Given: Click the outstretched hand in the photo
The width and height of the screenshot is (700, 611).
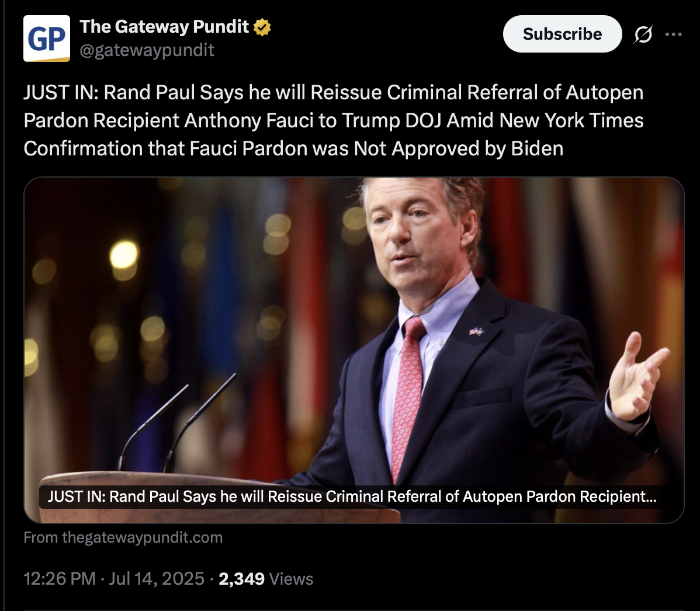Looking at the screenshot, I should [637, 377].
